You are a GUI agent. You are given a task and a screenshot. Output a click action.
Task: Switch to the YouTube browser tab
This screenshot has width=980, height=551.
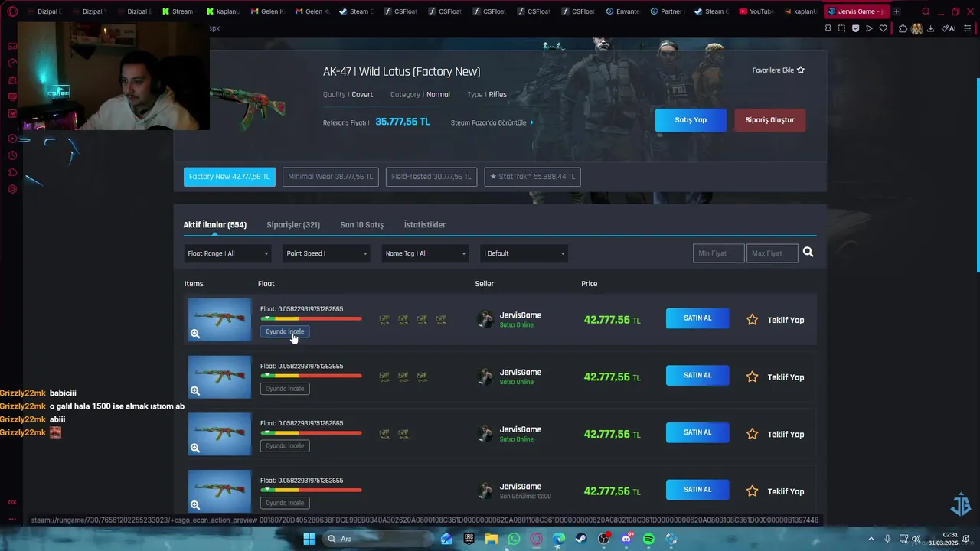click(x=756, y=11)
